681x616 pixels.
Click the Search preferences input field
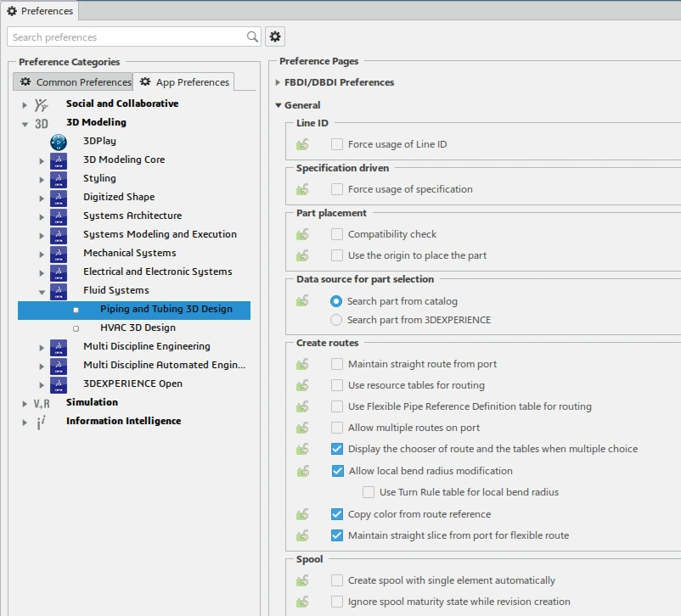point(127,37)
